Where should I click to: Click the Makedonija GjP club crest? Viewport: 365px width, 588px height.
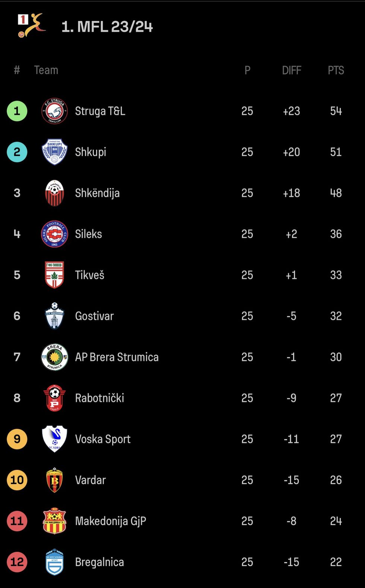click(54, 521)
